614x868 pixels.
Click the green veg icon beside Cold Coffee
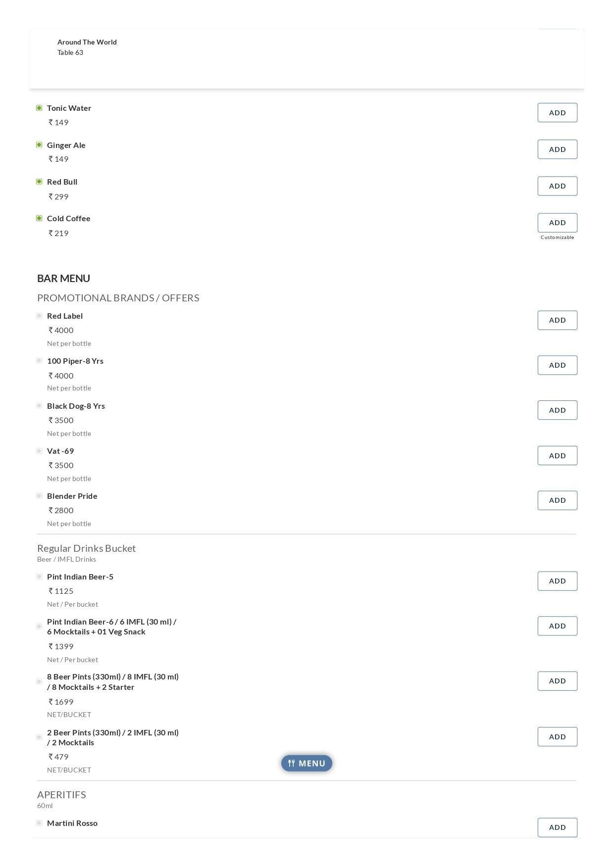point(39,218)
